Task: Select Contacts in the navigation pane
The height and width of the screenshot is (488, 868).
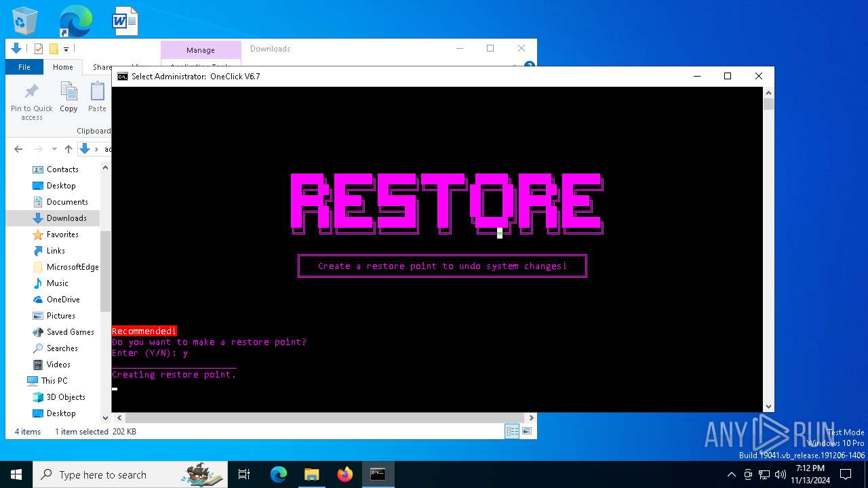Action: [x=62, y=169]
